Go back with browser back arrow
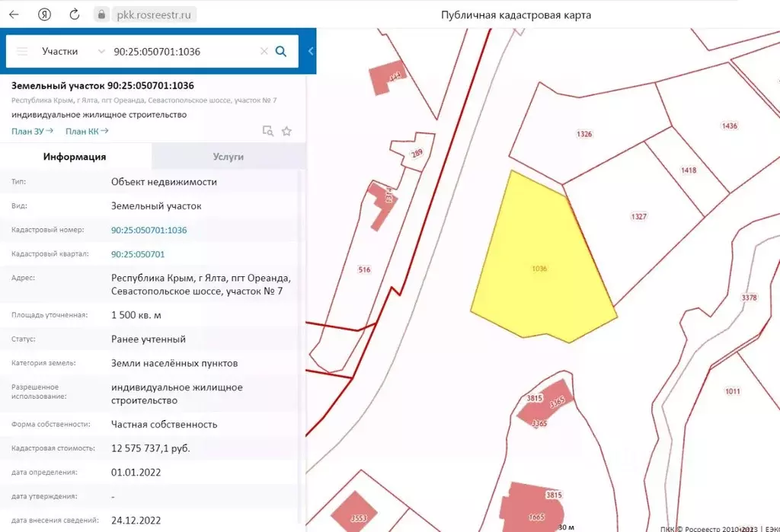The width and height of the screenshot is (780, 532). 14,14
